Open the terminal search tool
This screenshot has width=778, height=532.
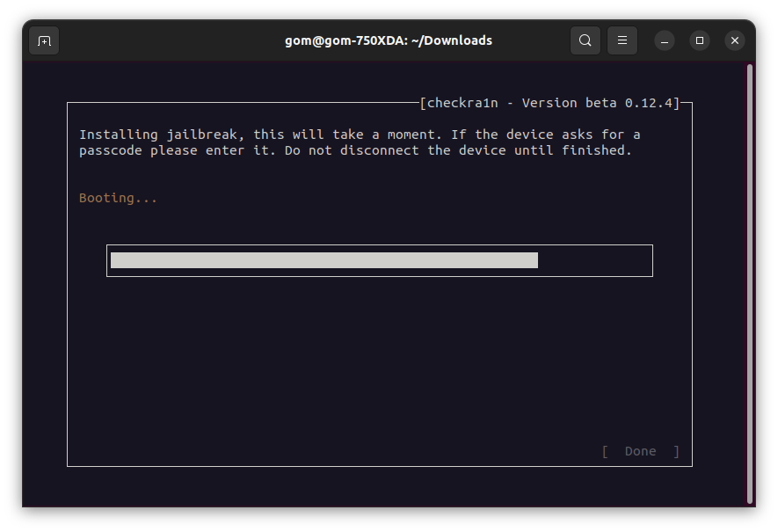point(585,40)
